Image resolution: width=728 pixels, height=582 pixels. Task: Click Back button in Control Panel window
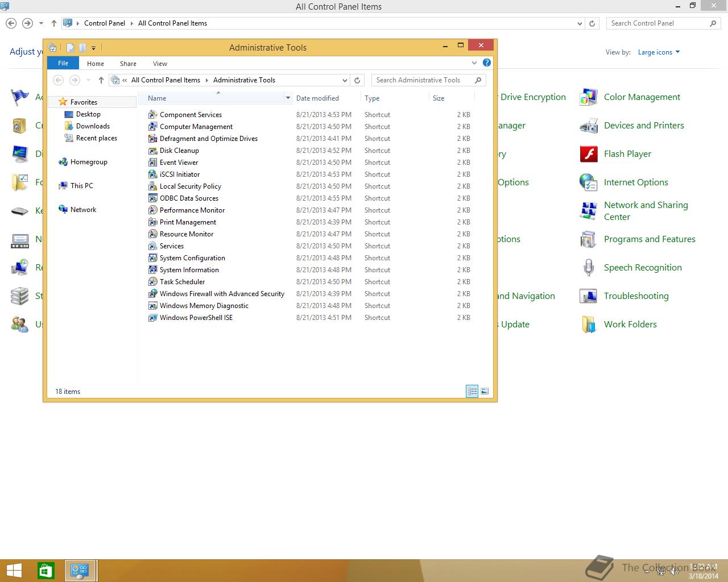[x=11, y=23]
